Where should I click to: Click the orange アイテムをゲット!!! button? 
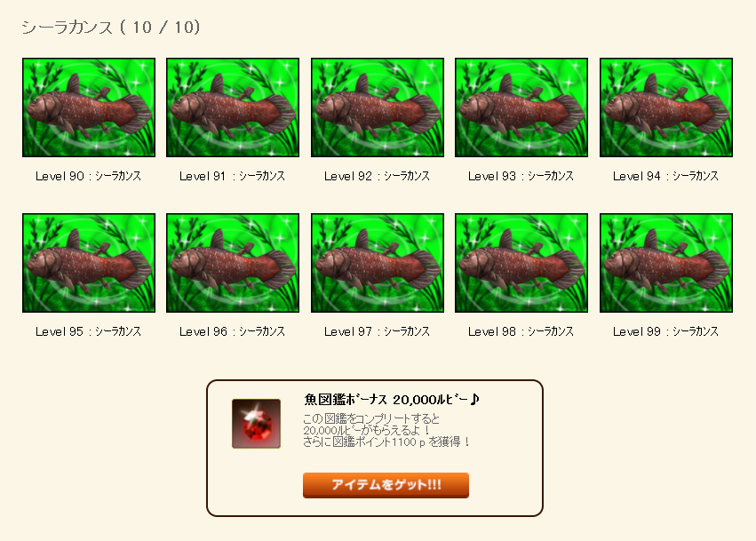click(386, 485)
